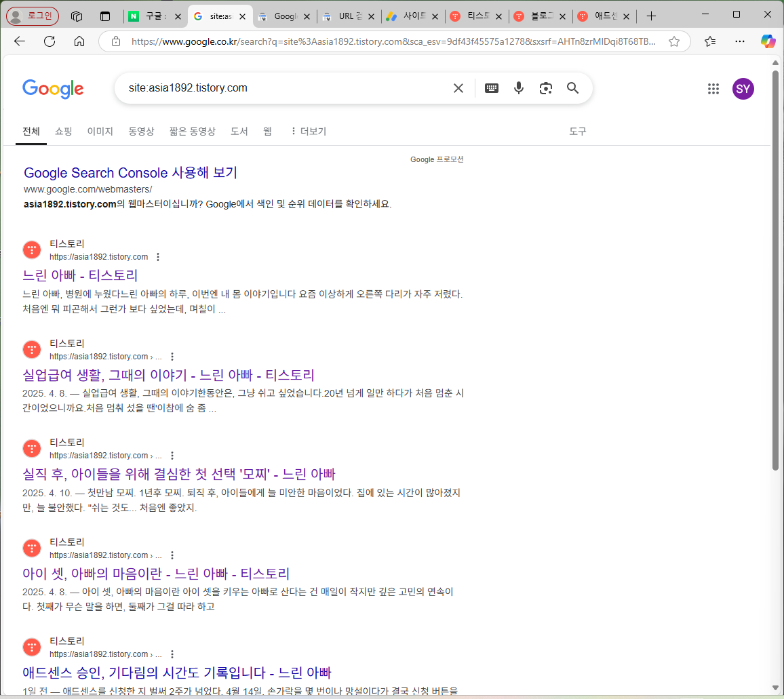
Task: Click the scrollbar down arrow
Action: pos(775,688)
